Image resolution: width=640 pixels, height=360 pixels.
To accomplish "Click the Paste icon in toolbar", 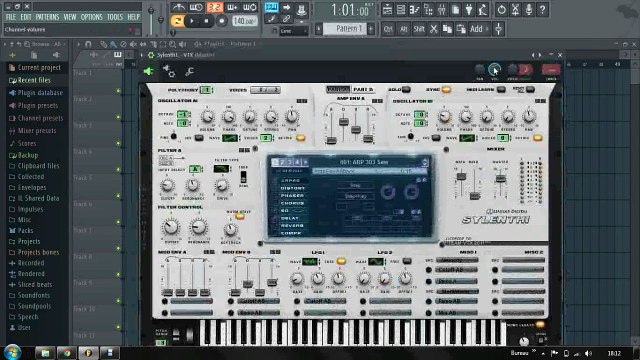I will 461,29.
